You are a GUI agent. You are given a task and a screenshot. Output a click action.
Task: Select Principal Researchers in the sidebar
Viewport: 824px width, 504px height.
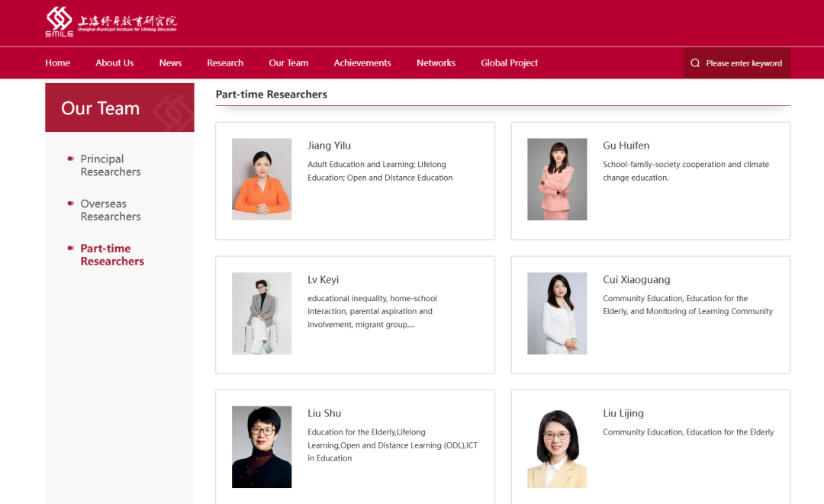[x=111, y=165]
